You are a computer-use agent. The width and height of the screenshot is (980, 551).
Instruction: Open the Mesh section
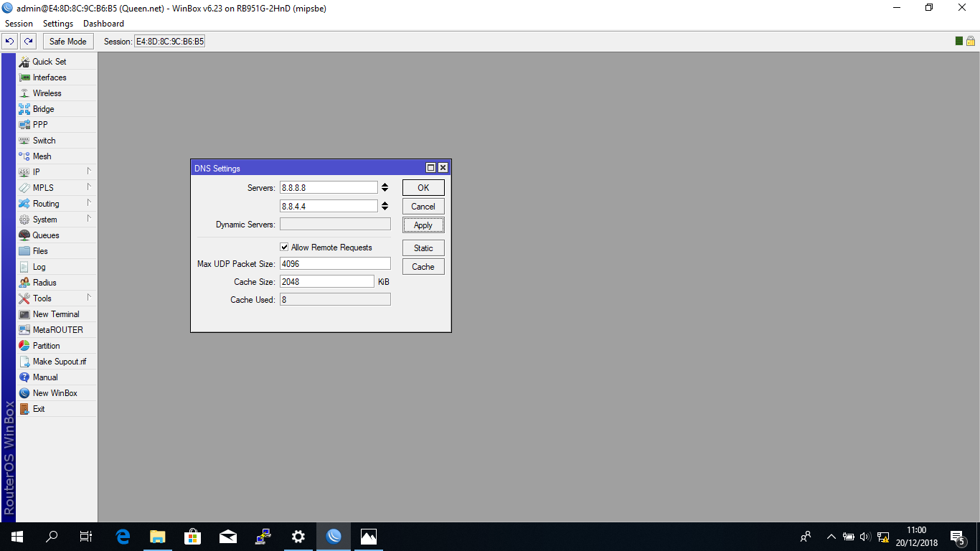tap(57, 156)
